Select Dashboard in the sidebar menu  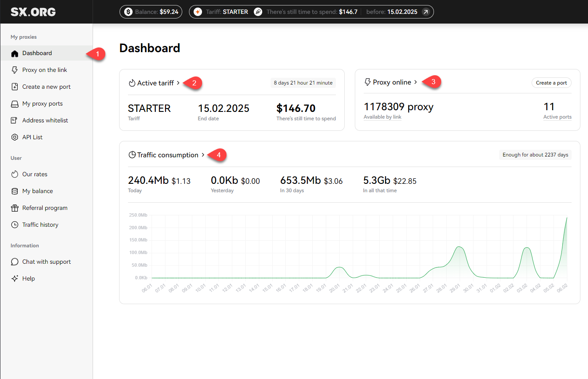[x=37, y=53]
